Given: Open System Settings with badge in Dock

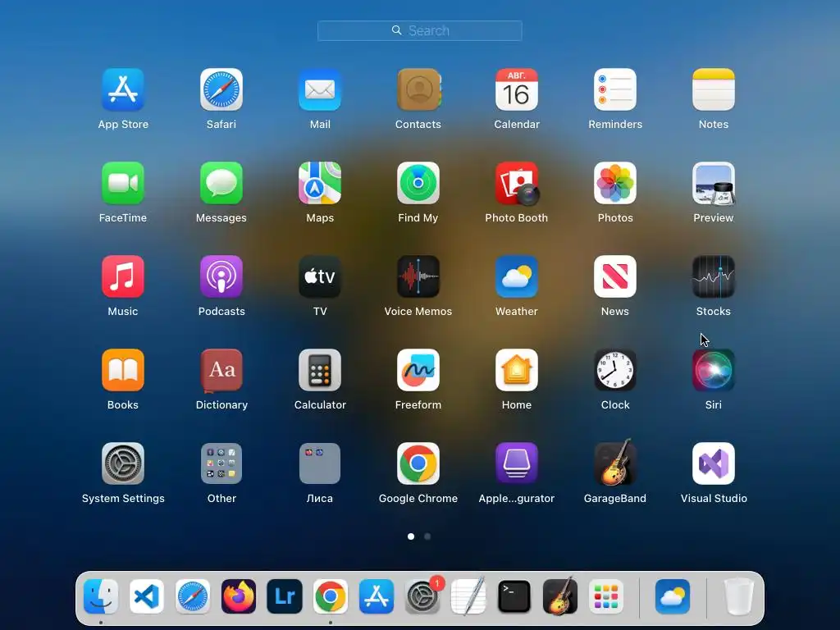Looking at the screenshot, I should pos(422,596).
